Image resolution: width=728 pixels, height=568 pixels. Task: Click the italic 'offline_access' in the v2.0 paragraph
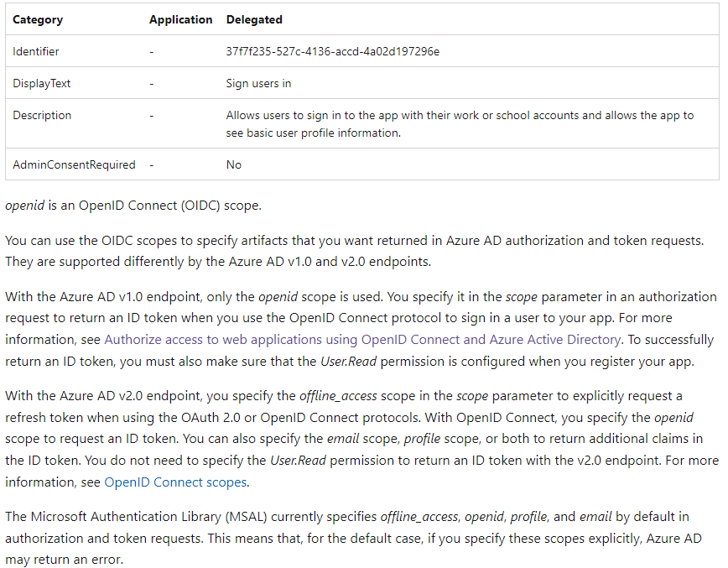point(338,396)
